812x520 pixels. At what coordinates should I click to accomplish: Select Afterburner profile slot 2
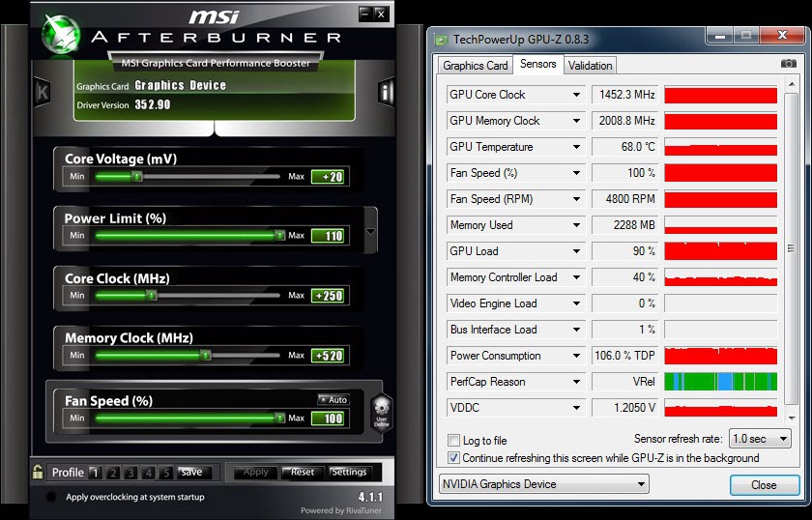[x=113, y=473]
